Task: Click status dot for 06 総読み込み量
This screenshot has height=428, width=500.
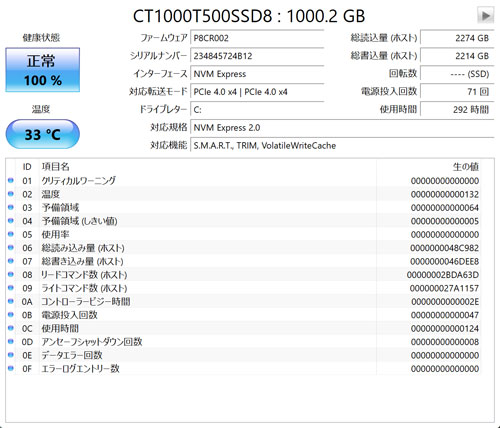Action: click(x=11, y=247)
